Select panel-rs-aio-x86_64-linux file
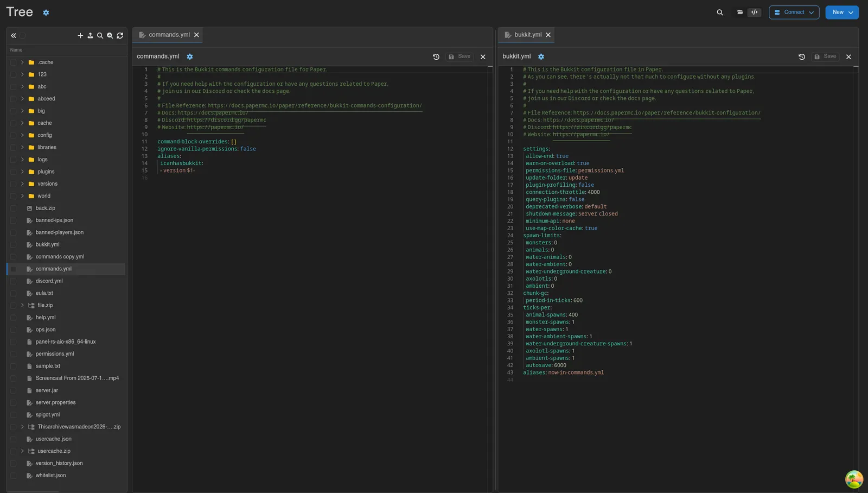 66,342
